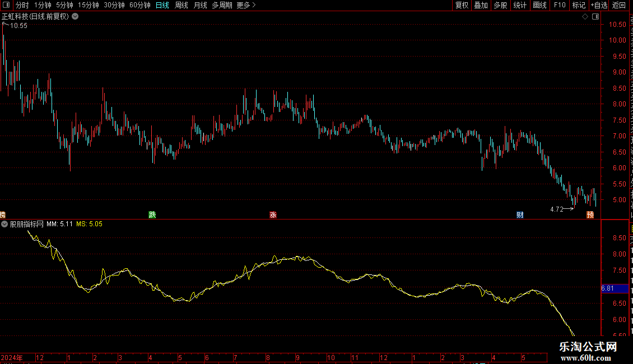The width and height of the screenshot is (633, 364).
Task: Open the 多股 multi-stock view
Action: [x=500, y=5]
